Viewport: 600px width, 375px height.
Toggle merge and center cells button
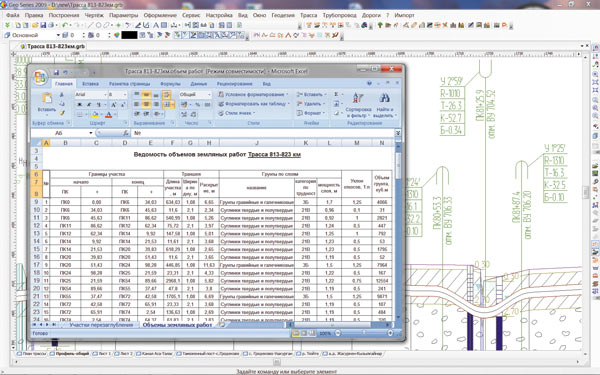(167, 104)
